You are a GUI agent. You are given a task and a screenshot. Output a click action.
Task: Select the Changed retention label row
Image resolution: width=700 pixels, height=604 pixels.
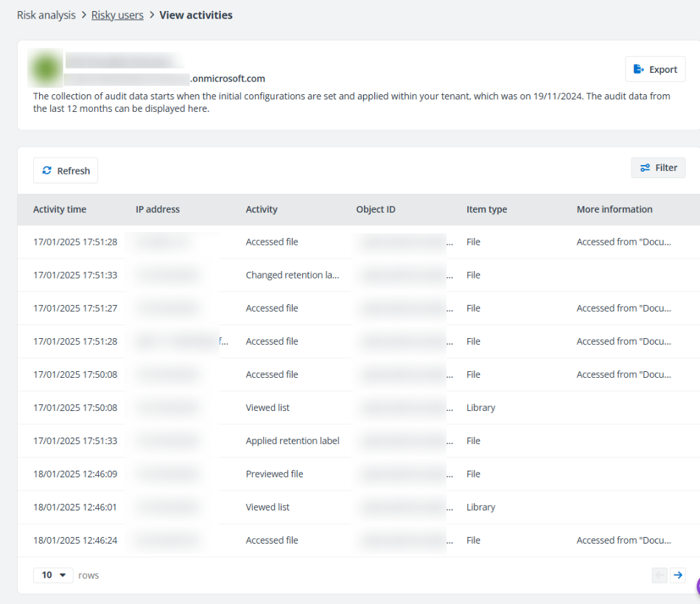(293, 275)
